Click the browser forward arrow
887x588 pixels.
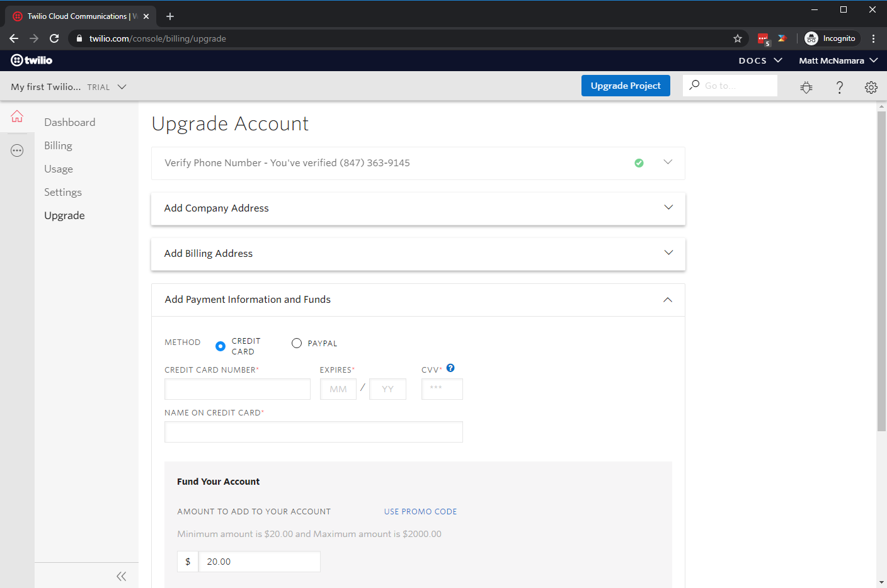tap(34, 38)
